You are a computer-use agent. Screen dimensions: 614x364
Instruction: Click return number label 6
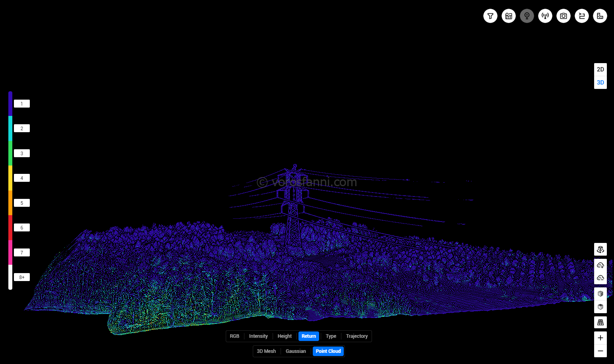pyautogui.click(x=22, y=228)
